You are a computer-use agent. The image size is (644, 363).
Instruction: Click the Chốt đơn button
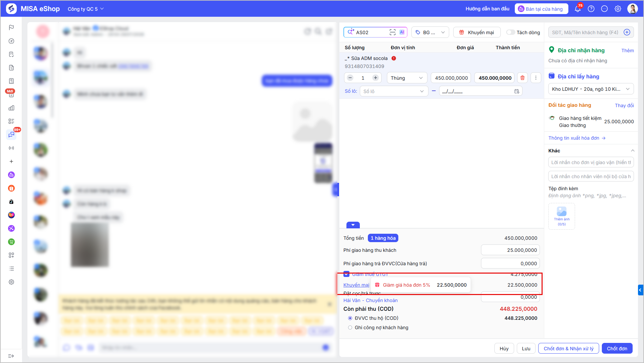pyautogui.click(x=617, y=348)
